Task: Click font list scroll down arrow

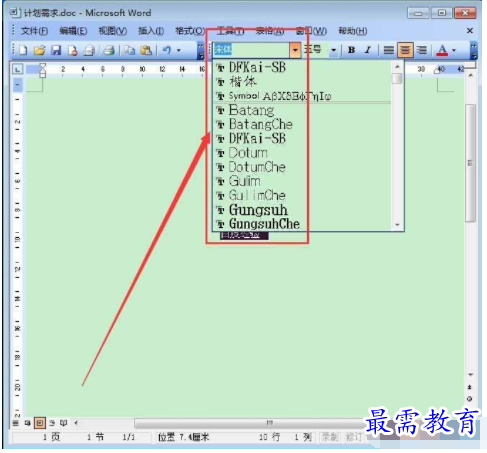Action: (397, 225)
